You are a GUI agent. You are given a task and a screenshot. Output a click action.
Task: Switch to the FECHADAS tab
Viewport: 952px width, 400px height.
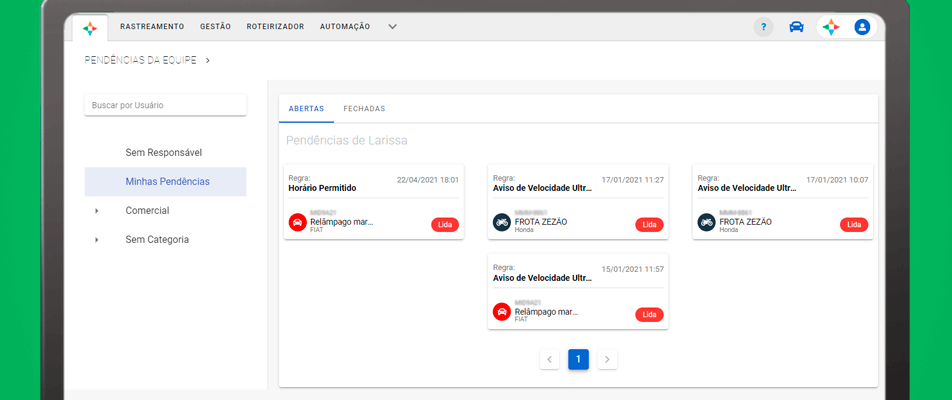364,109
